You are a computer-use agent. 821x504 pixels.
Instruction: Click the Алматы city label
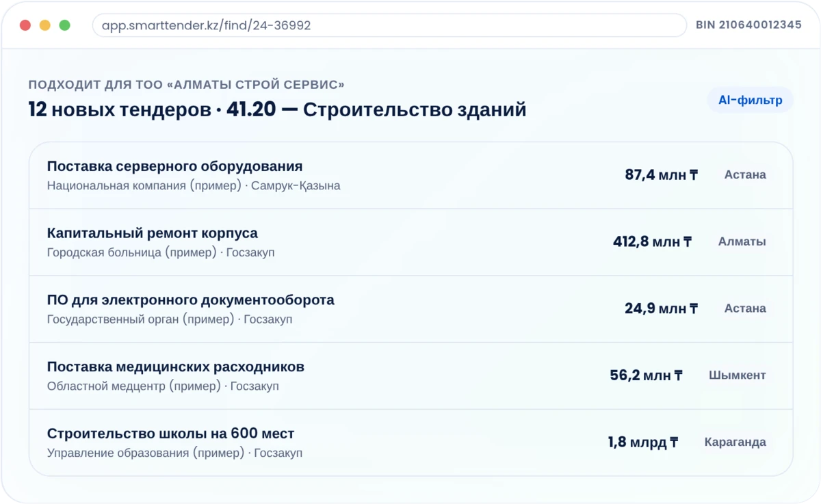[x=742, y=242]
